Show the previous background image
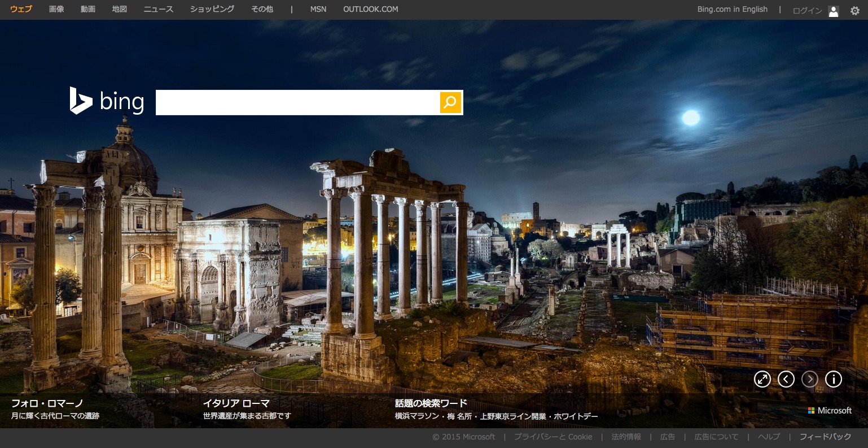The width and height of the screenshot is (868, 448). tap(786, 379)
